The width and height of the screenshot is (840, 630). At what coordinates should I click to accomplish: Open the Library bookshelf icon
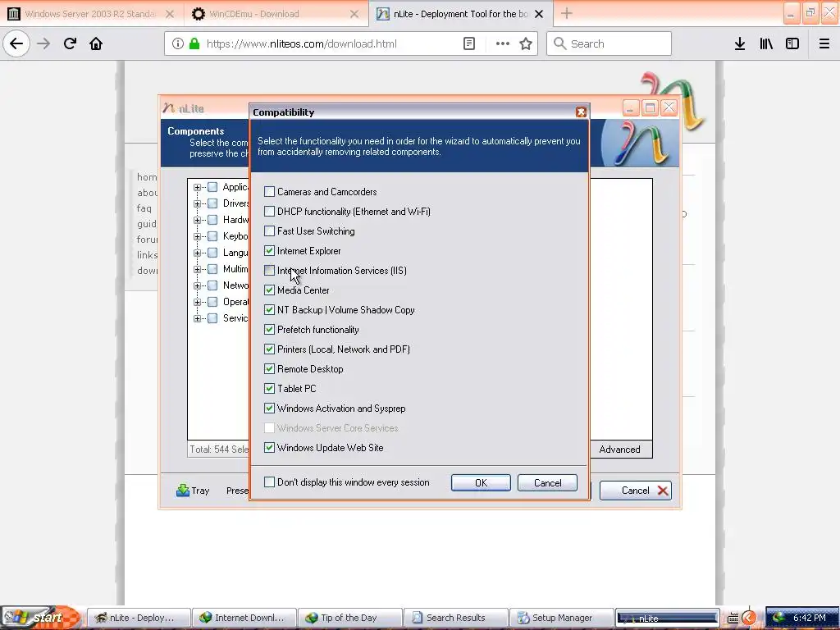point(766,43)
